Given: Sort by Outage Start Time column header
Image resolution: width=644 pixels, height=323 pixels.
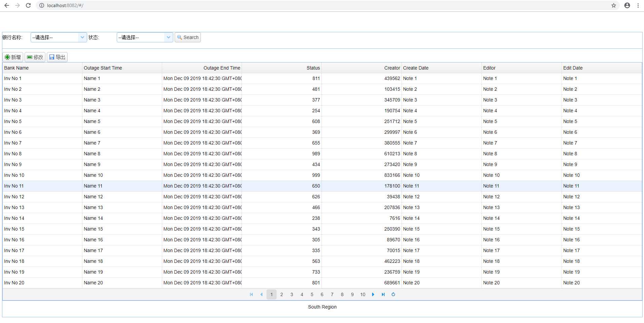Looking at the screenshot, I should pos(122,68).
